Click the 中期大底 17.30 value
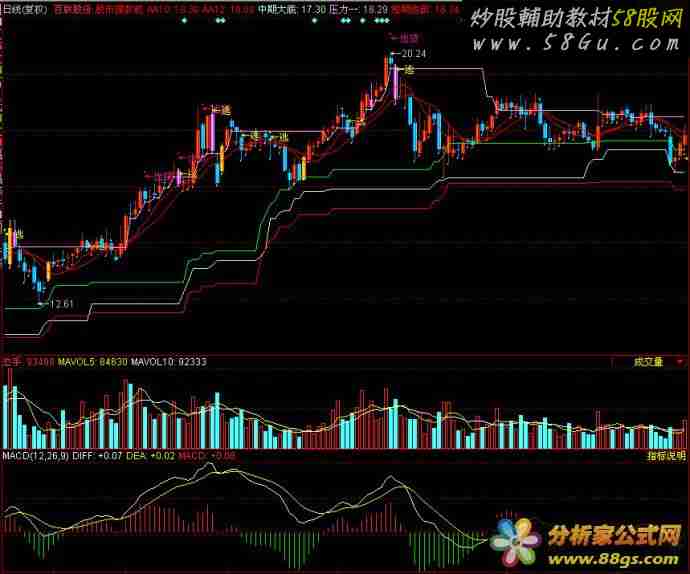 click(x=292, y=10)
